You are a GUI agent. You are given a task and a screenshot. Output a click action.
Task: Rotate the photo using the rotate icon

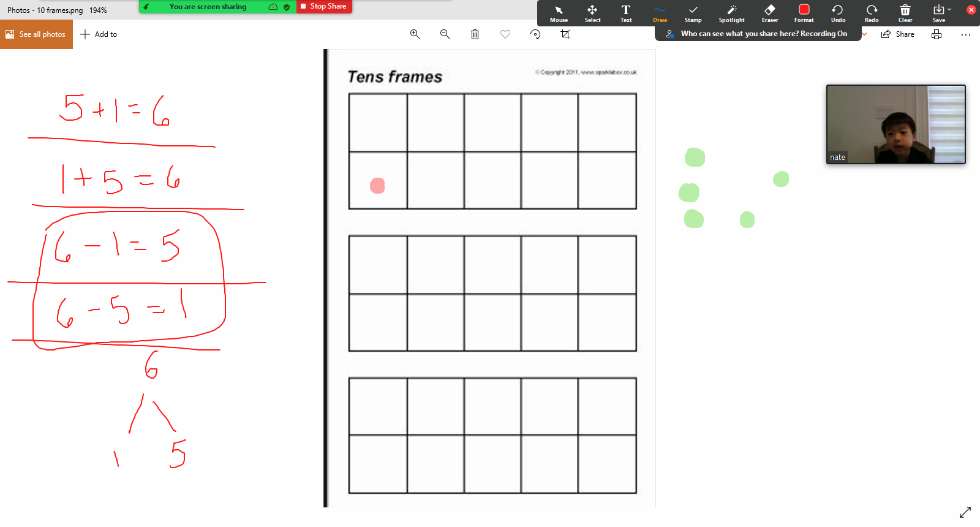pos(535,34)
